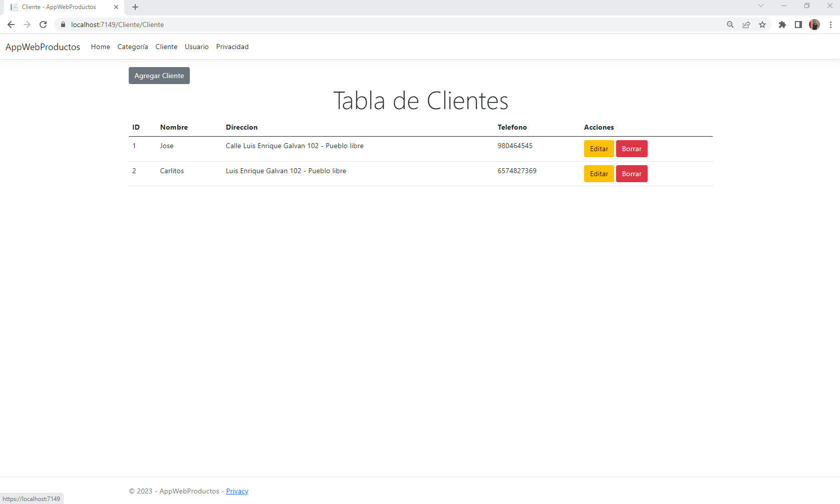Click the Tabla de Clientes heading
Viewport: 840px width, 504px height.
click(x=421, y=101)
